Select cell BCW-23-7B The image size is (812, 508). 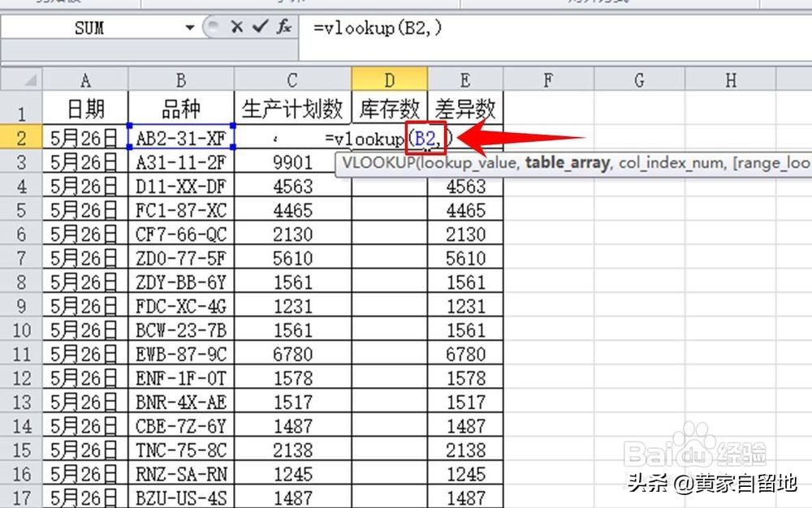click(181, 329)
